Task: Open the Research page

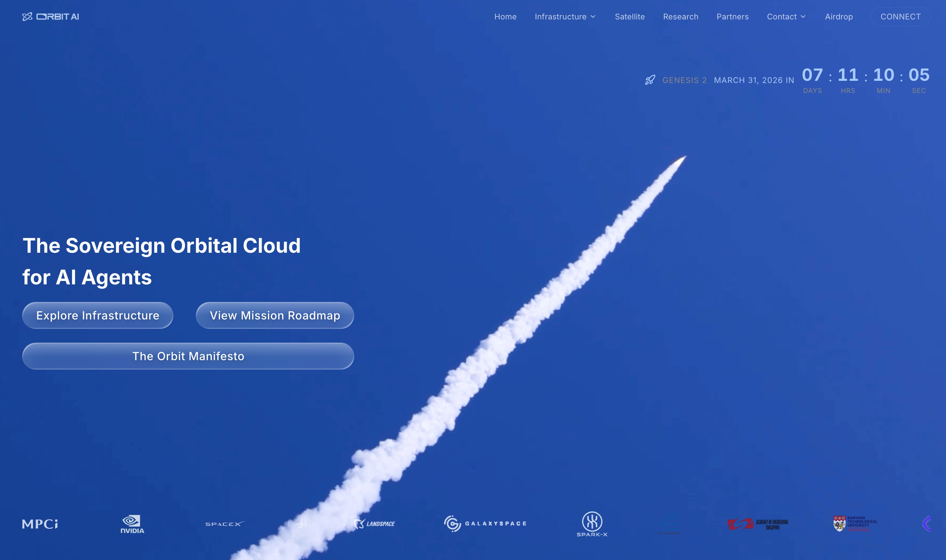Action: (681, 17)
